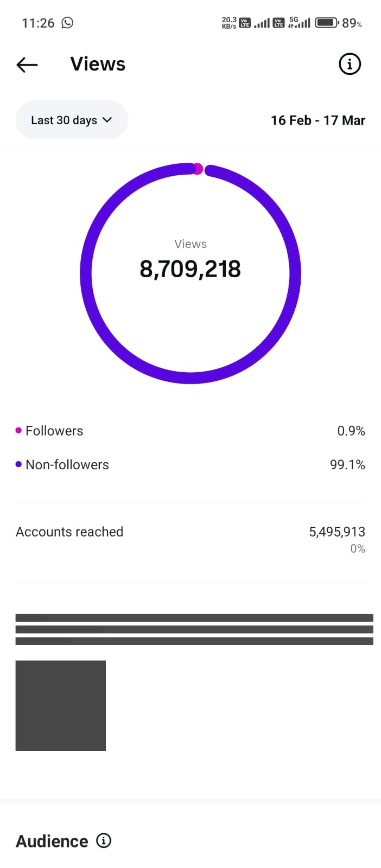Tap the Accounts reached row

click(190, 533)
